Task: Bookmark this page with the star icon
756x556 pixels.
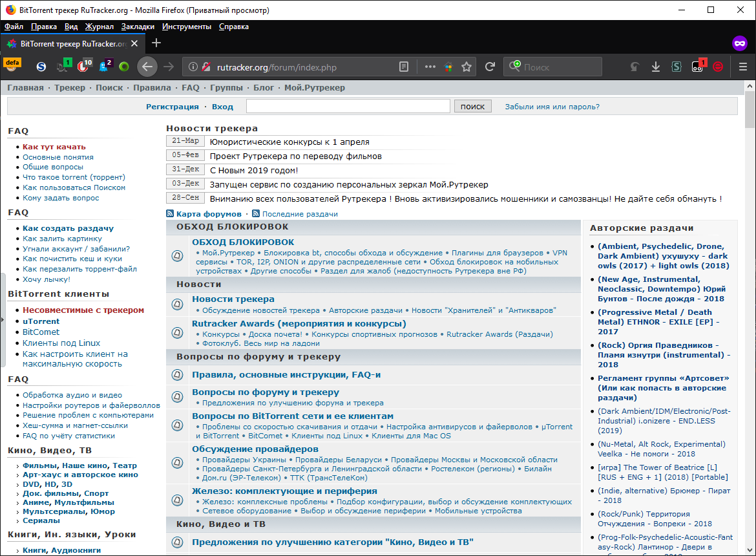Action: click(467, 67)
